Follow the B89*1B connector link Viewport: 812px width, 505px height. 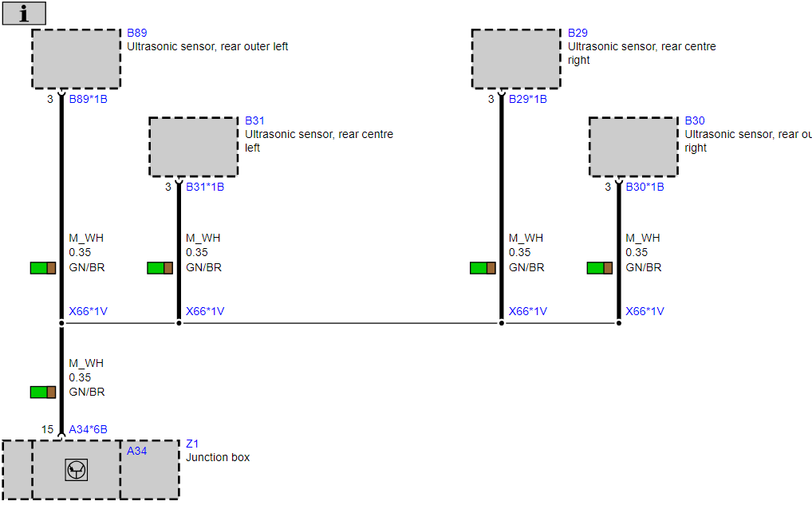tap(88, 99)
